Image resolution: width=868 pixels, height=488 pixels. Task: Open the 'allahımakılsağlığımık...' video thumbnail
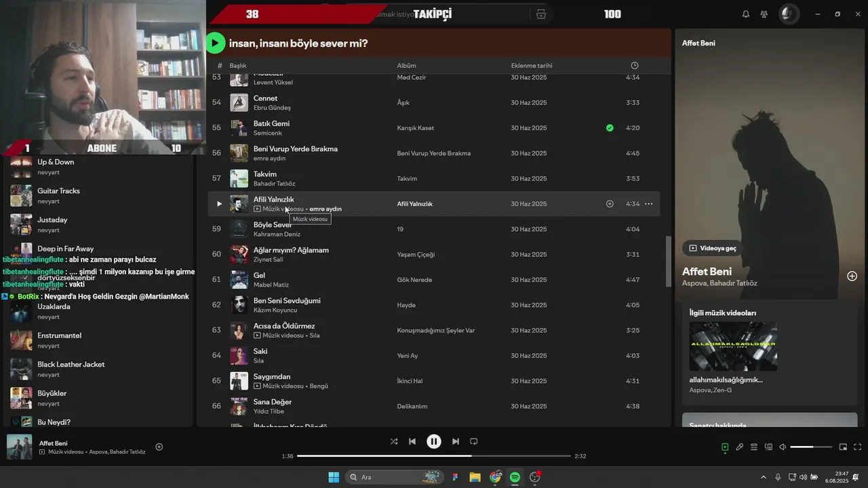pos(733,346)
